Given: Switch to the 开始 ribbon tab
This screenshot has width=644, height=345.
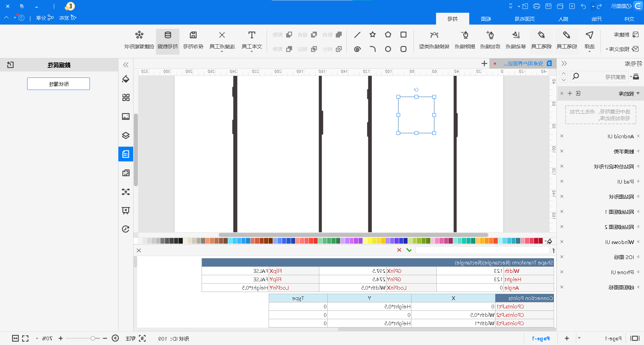Looking at the screenshot, I should pyautogui.click(x=596, y=19).
